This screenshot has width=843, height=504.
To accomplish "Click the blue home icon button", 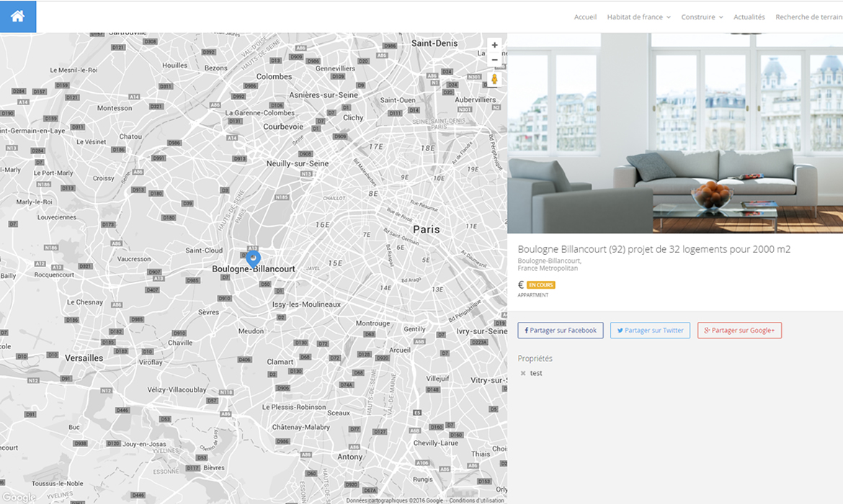I will coord(18,17).
